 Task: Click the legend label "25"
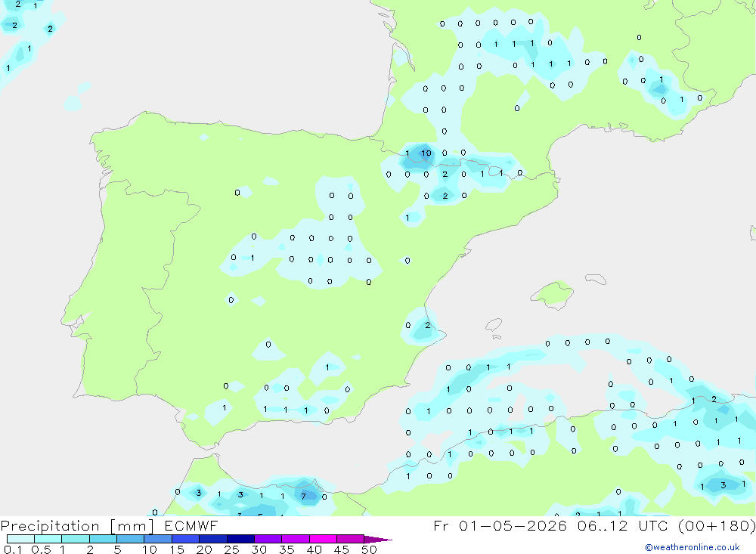tap(231, 549)
